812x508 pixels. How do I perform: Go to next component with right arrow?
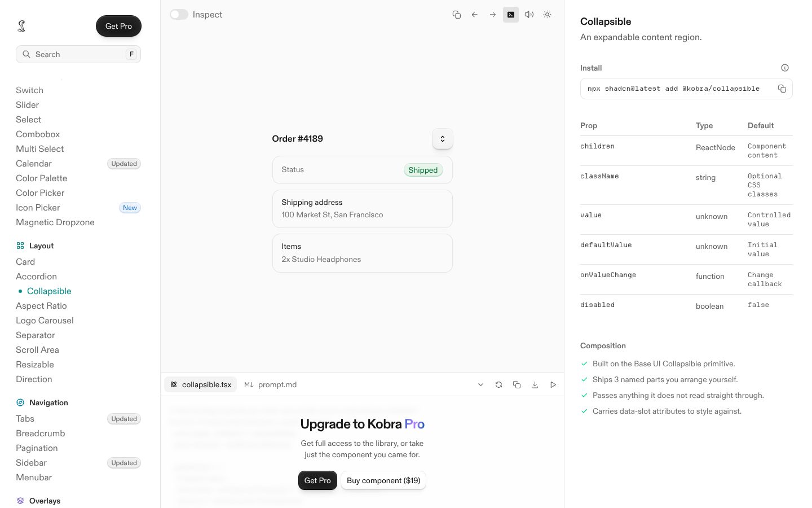pyautogui.click(x=493, y=15)
